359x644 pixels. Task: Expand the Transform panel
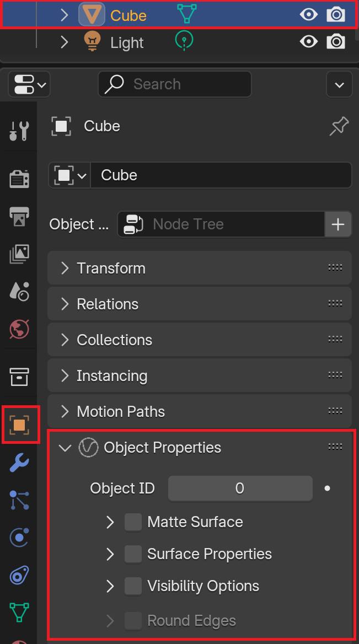pyautogui.click(x=199, y=268)
